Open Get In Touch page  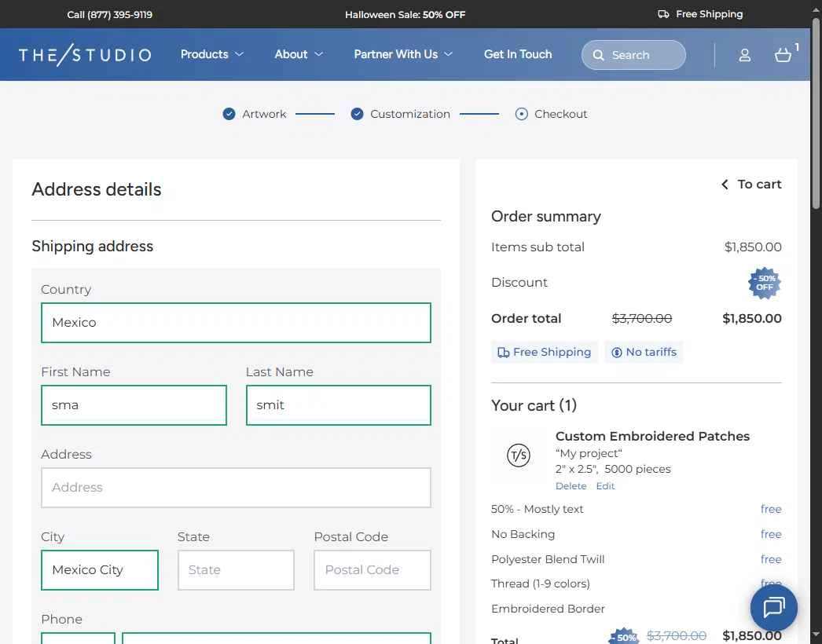517,54
